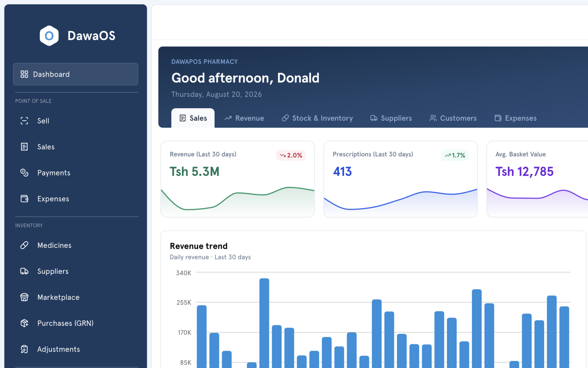The width and height of the screenshot is (588, 368).
Task: Open Adjustments in the sidebar
Action: [76, 349]
